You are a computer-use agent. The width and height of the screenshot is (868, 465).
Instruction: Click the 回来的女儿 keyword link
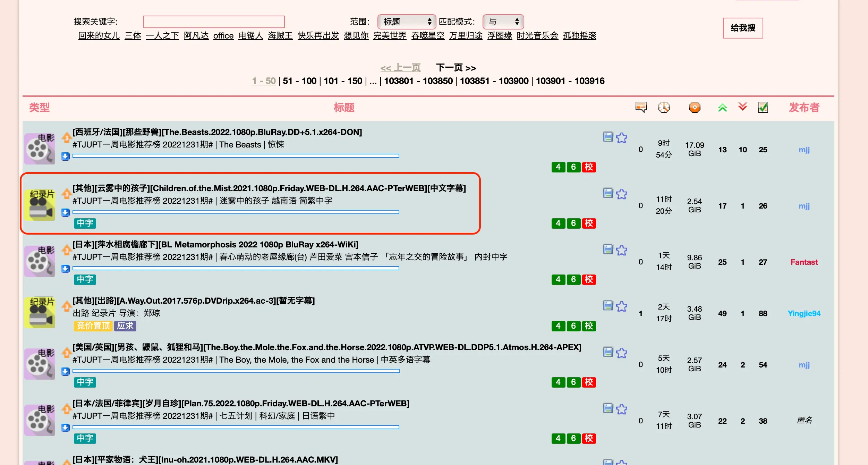(99, 35)
